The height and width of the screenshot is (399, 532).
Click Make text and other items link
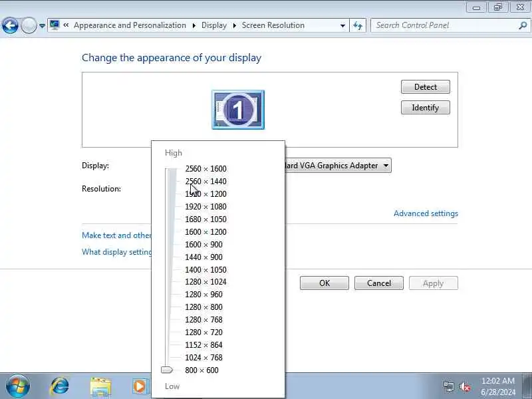click(x=116, y=235)
